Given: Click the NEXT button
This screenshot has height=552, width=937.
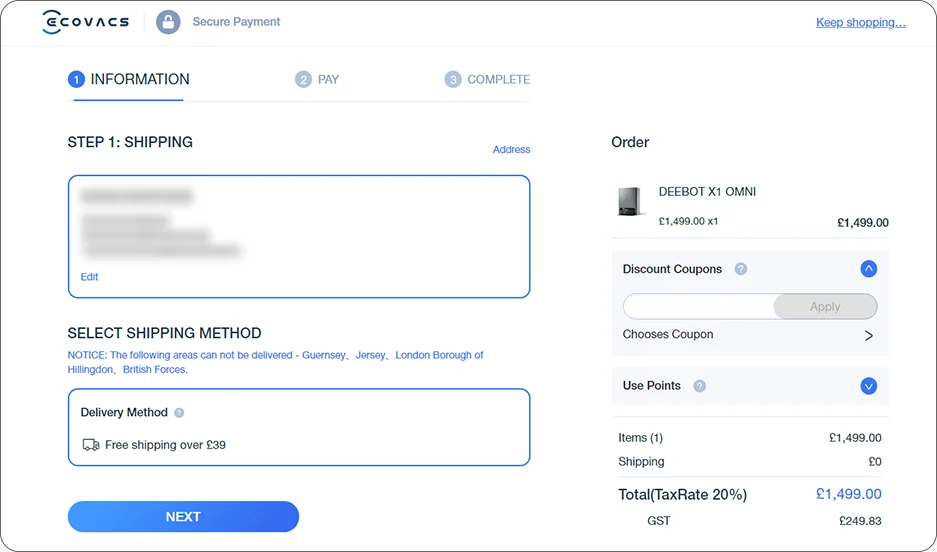Looking at the screenshot, I should tap(183, 517).
